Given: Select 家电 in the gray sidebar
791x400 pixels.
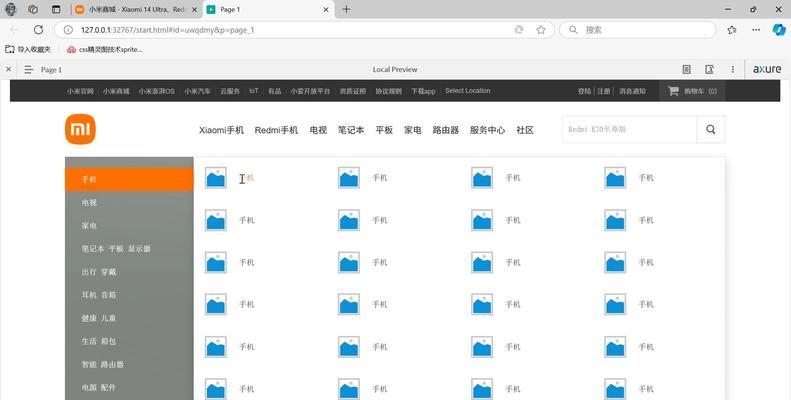Looking at the screenshot, I should [129, 225].
